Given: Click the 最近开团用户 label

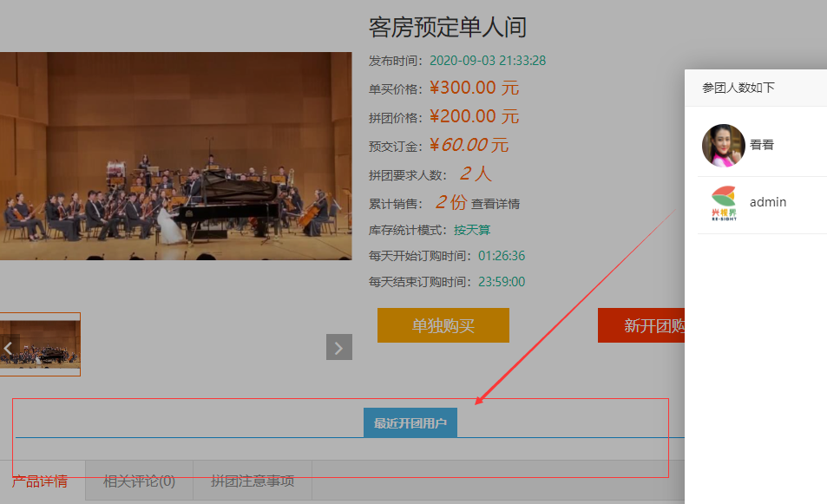Looking at the screenshot, I should click(x=410, y=423).
